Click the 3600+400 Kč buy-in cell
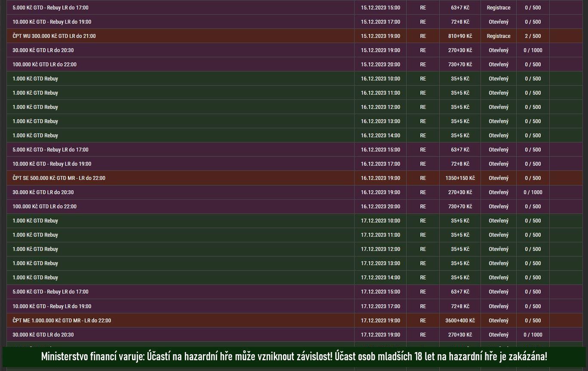Image resolution: width=588 pixels, height=371 pixels. click(x=460, y=321)
